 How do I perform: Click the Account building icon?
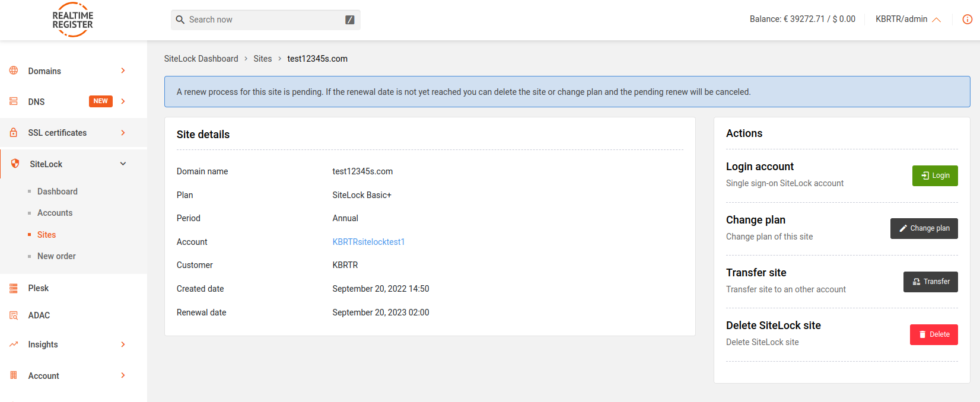[14, 375]
